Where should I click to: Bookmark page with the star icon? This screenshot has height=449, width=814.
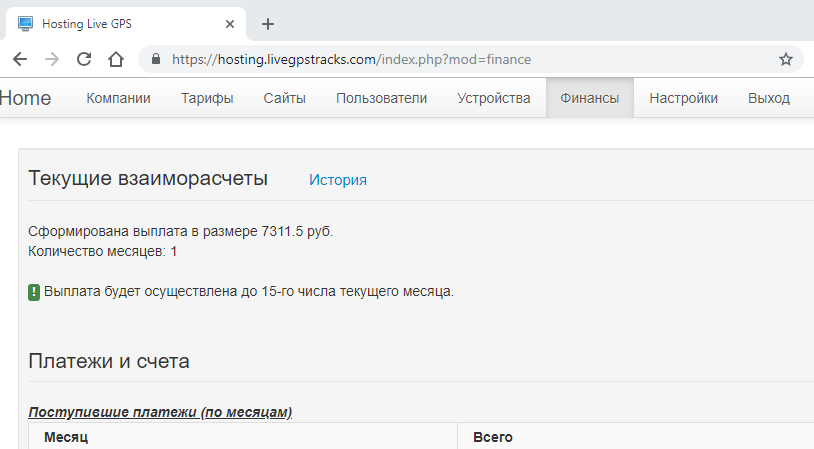(x=786, y=59)
